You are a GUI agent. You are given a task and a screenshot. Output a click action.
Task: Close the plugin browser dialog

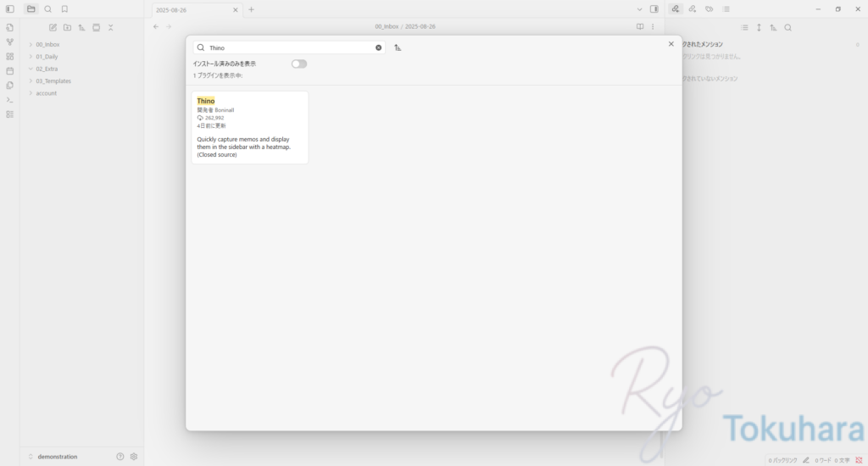click(x=671, y=44)
